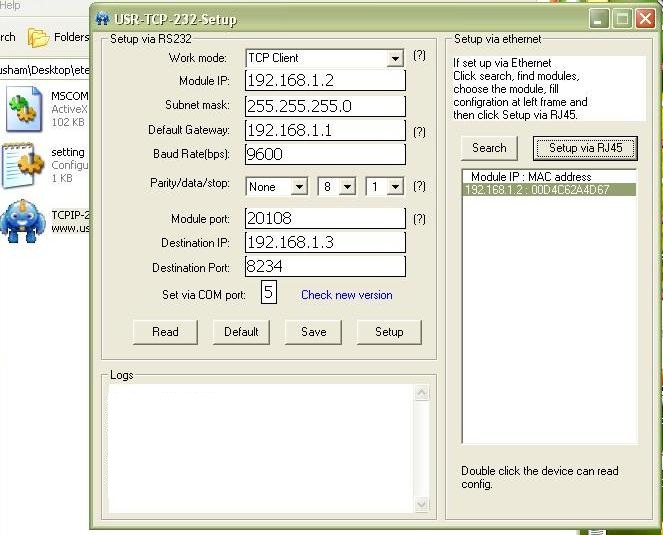Select the setting configuration file icon
The width and height of the screenshot is (663, 535).
tap(23, 165)
